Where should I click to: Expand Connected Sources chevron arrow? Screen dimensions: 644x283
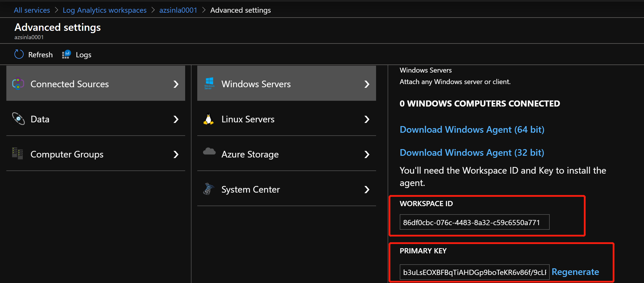[x=176, y=84]
